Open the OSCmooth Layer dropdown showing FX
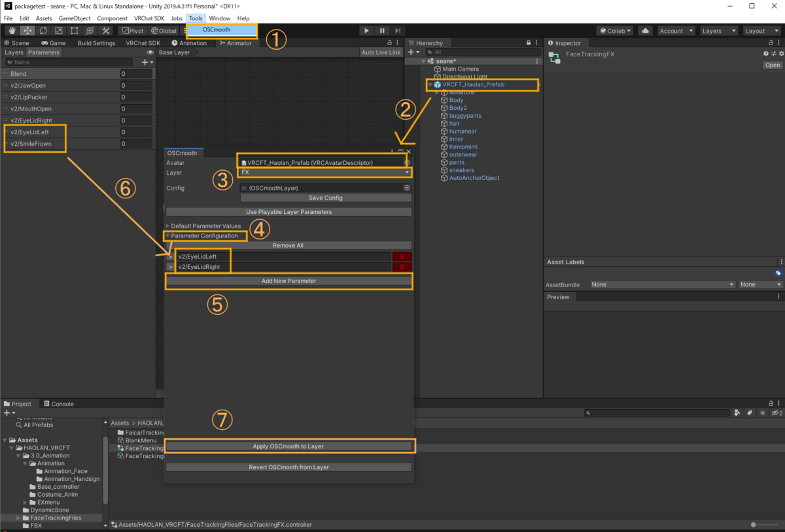Screen dimensions: 785x532 325,172
